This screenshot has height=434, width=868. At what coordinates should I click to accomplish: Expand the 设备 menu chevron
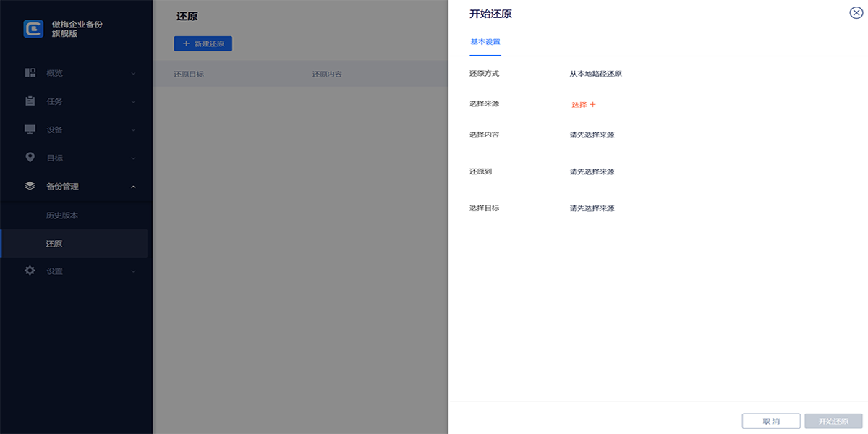[x=133, y=130]
